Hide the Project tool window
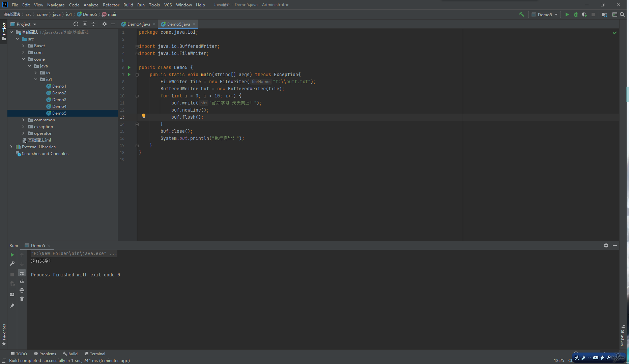 (113, 24)
